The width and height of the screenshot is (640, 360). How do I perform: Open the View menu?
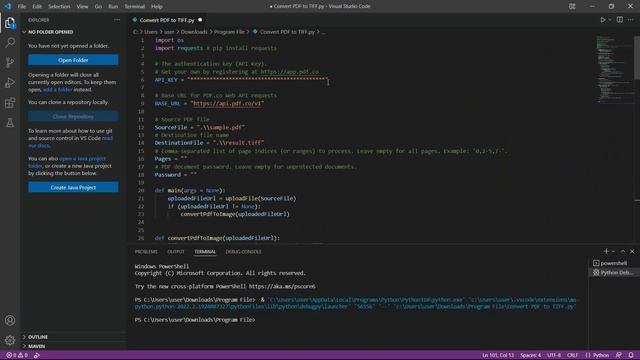[82, 6]
